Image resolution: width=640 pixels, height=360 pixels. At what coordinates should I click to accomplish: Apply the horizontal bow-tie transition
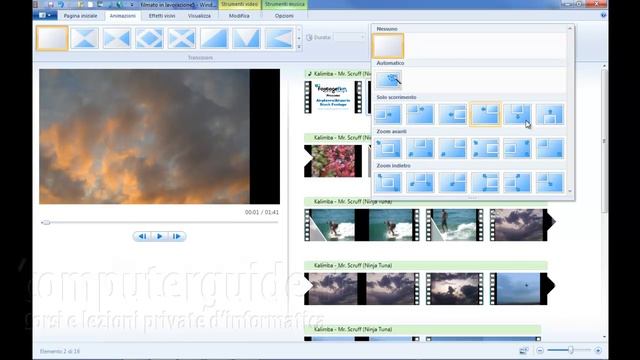(117, 38)
